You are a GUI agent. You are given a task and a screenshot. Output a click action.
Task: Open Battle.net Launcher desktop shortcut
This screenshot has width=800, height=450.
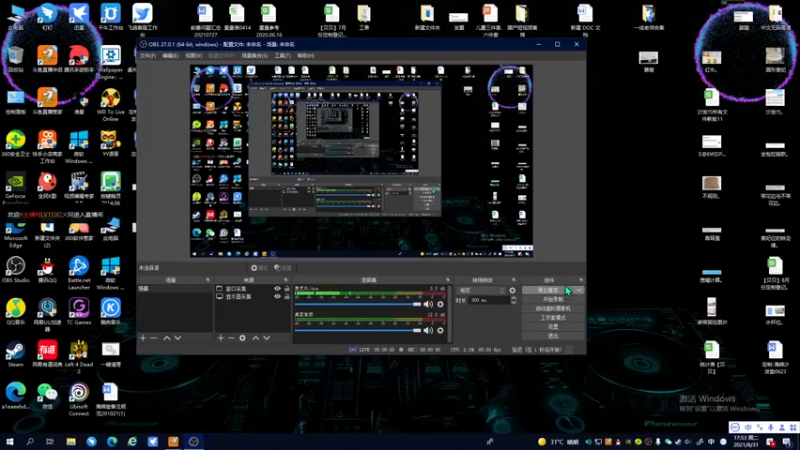pyautogui.click(x=79, y=273)
